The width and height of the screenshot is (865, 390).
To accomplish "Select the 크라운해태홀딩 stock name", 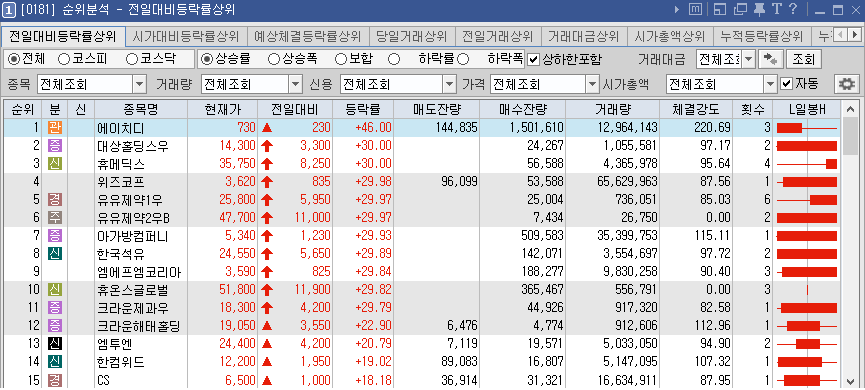I will (138, 326).
